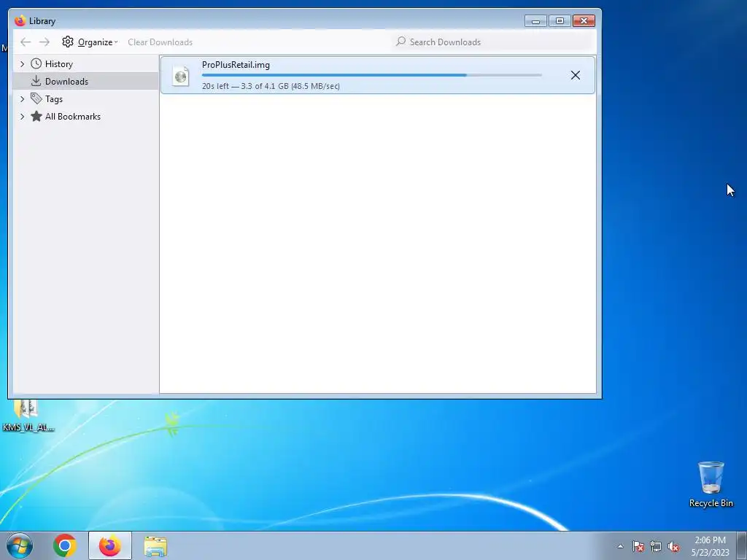Viewport: 747px width, 560px height.
Task: Click the History clock icon
Action: click(36, 64)
